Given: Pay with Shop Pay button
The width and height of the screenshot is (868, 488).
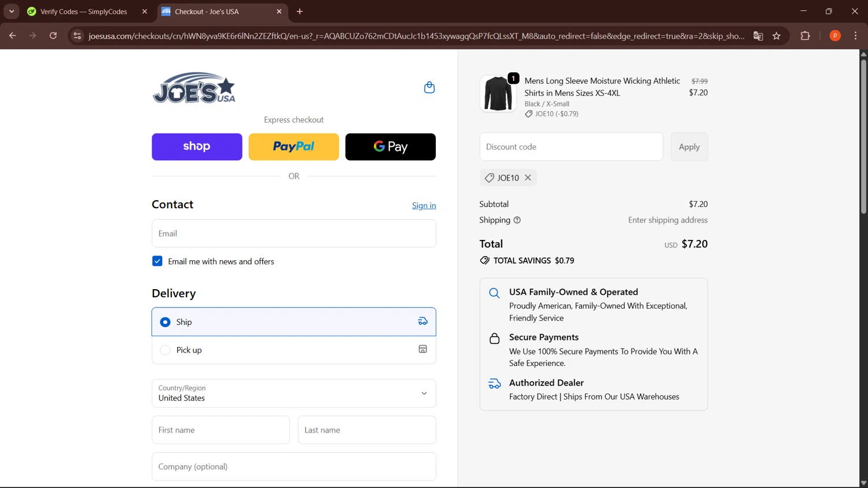Looking at the screenshot, I should coord(197,147).
